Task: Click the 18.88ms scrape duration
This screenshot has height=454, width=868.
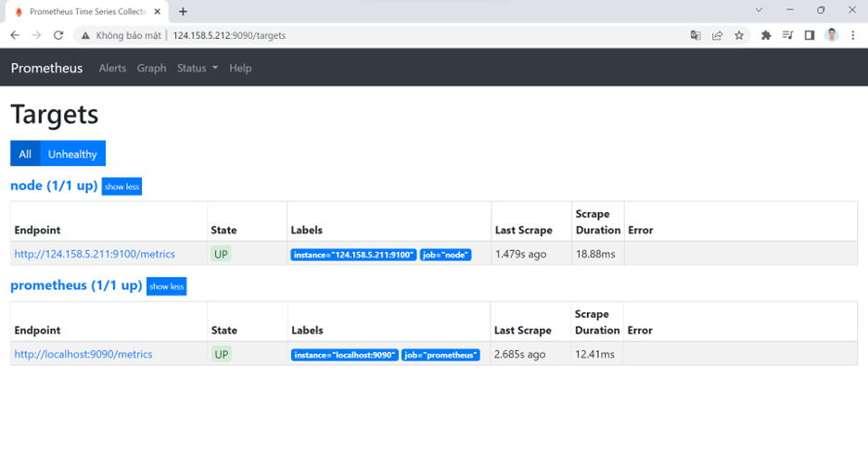Action: 595,255
